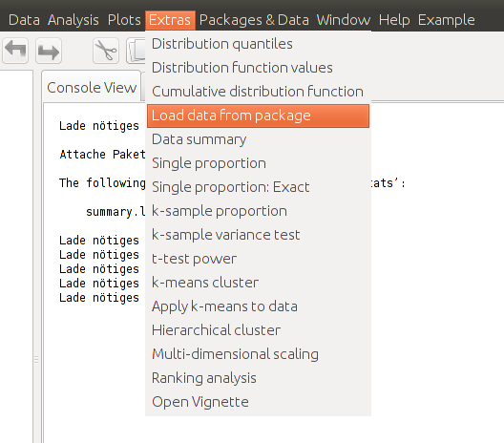This screenshot has width=504, height=443.
Task: Click the scissors cut icon
Action: point(106,51)
